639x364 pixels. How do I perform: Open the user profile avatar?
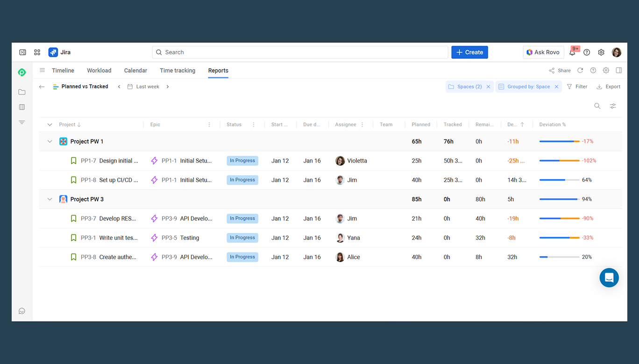pos(617,52)
